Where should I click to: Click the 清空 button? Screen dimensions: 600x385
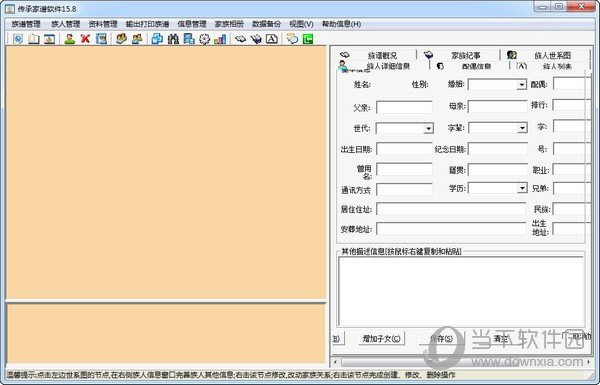coord(501,338)
